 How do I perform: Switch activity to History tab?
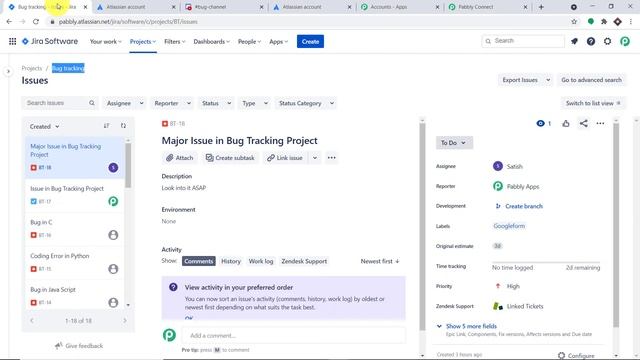pyautogui.click(x=231, y=261)
